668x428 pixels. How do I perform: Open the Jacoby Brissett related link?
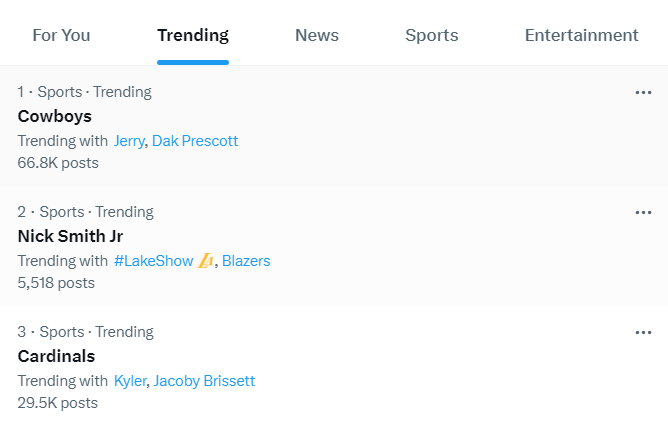(204, 381)
